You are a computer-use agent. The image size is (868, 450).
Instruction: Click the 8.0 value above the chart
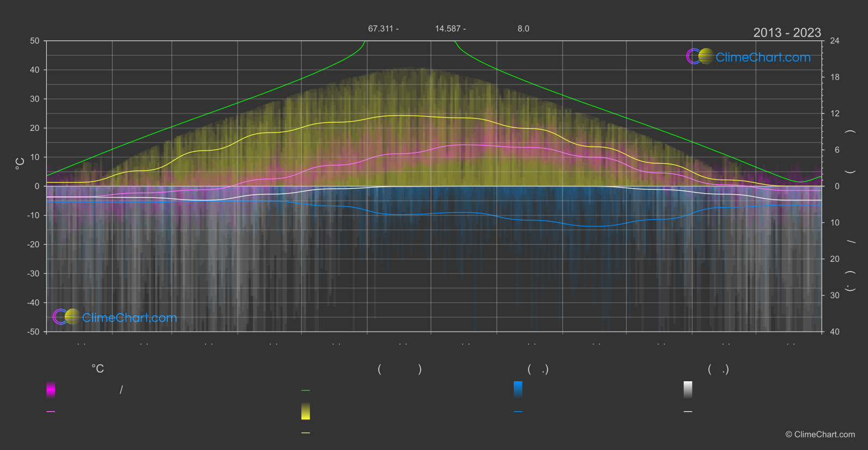(523, 28)
